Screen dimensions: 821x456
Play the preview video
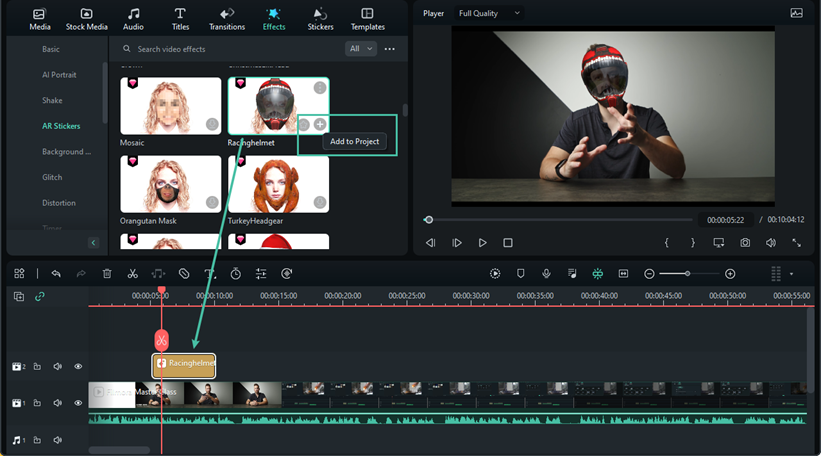coord(482,243)
